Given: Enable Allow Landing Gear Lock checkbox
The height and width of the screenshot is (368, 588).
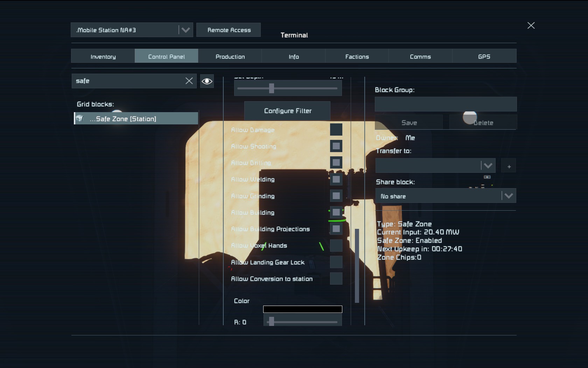Looking at the screenshot, I should point(336,262).
